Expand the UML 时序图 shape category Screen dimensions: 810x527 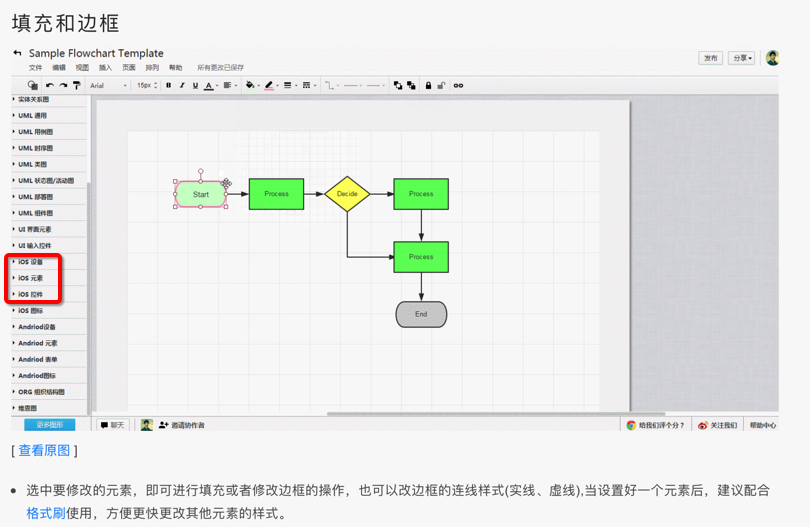(49, 148)
